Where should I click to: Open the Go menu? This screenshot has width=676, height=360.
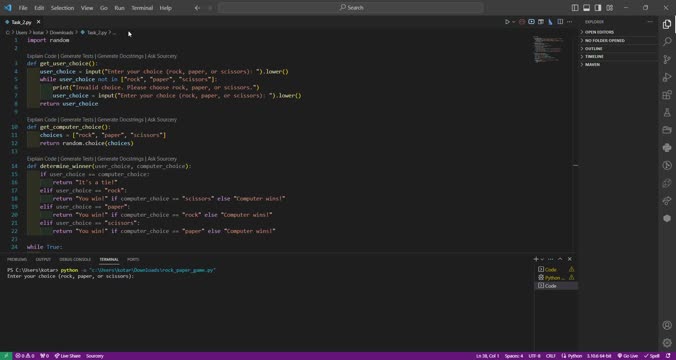(x=103, y=8)
